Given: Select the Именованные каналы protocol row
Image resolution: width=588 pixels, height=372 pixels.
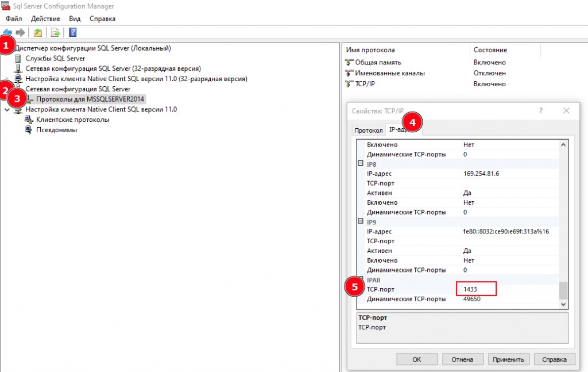Looking at the screenshot, I should pos(390,73).
